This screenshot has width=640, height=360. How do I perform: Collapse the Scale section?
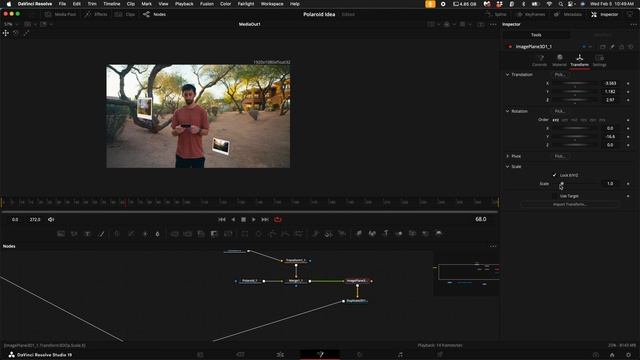coord(507,167)
